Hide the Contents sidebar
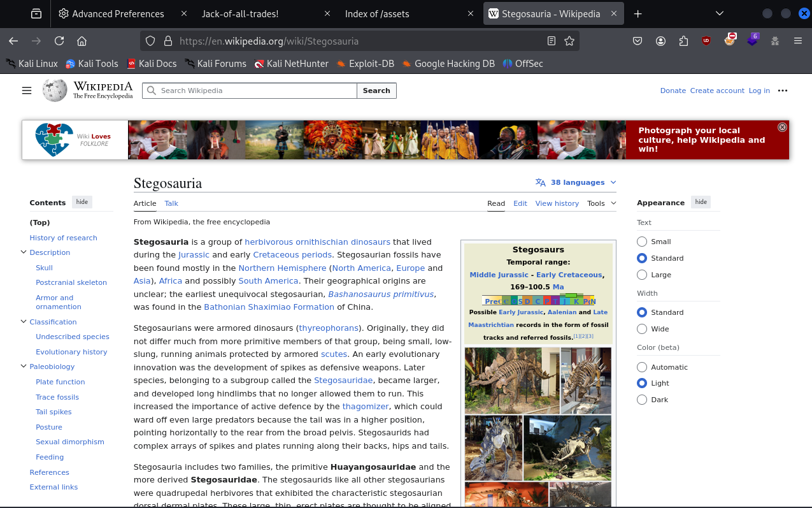 click(x=82, y=202)
